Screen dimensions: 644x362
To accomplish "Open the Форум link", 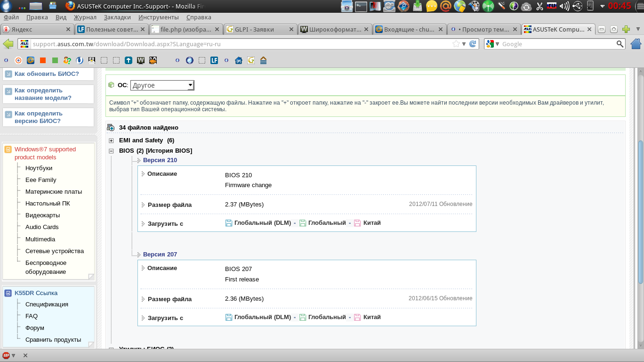I will click(35, 328).
